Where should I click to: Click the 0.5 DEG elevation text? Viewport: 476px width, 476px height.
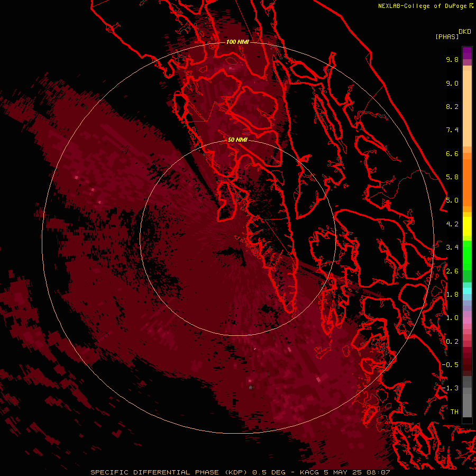pyautogui.click(x=269, y=472)
